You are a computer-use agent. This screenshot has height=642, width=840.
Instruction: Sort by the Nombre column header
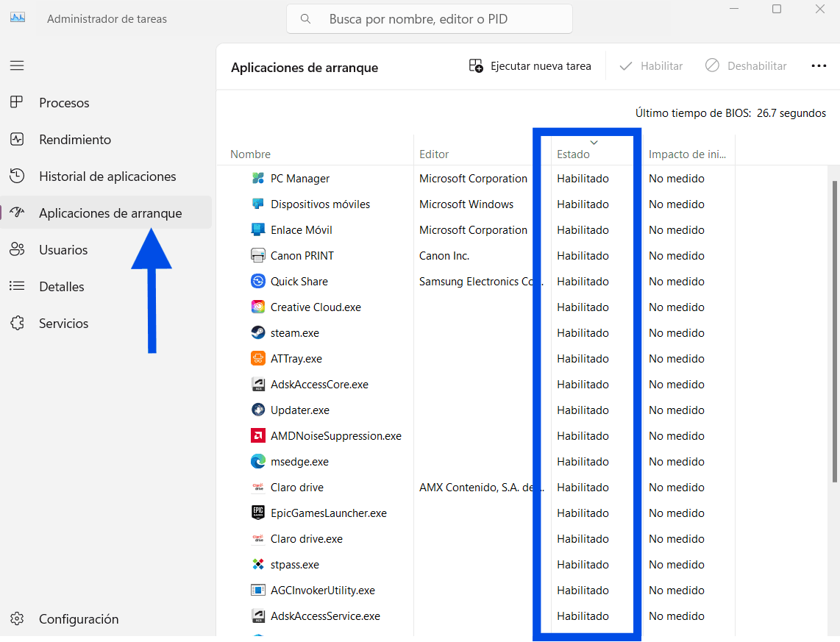pyautogui.click(x=250, y=154)
